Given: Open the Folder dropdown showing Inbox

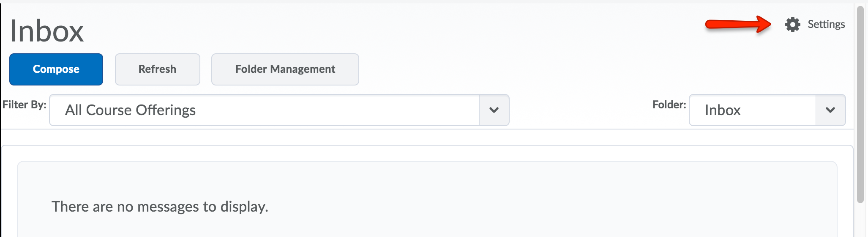Looking at the screenshot, I should (752, 110).
